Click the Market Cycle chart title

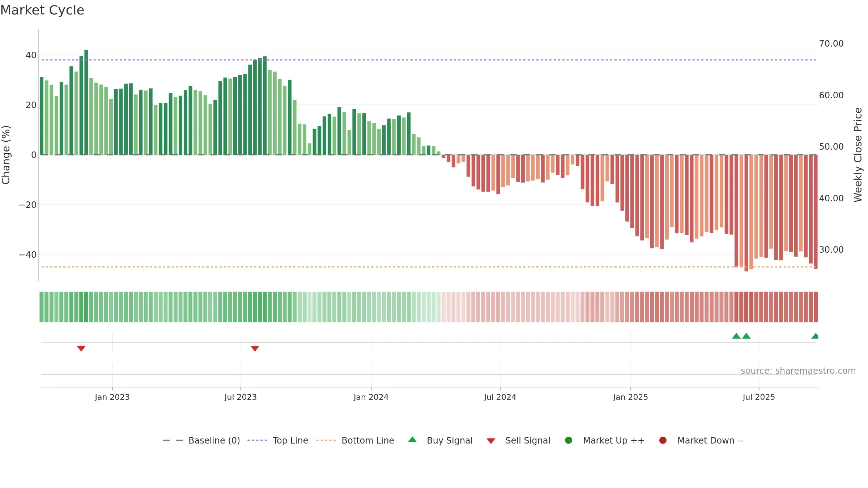tap(42, 10)
